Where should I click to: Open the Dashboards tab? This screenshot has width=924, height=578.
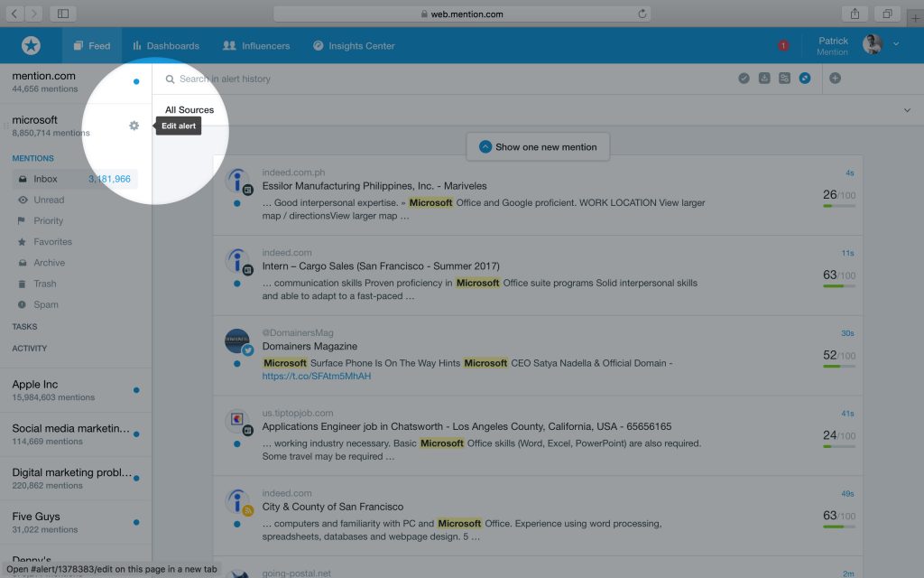pyautogui.click(x=166, y=45)
